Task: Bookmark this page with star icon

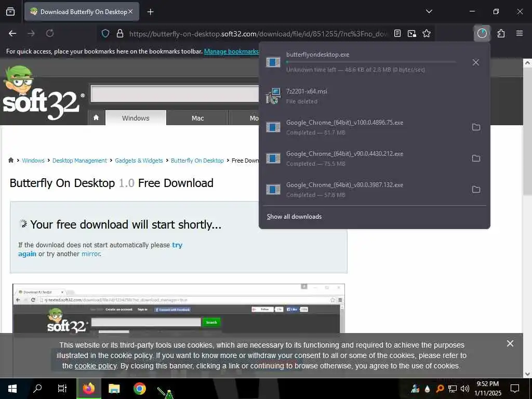Action: click(x=427, y=33)
